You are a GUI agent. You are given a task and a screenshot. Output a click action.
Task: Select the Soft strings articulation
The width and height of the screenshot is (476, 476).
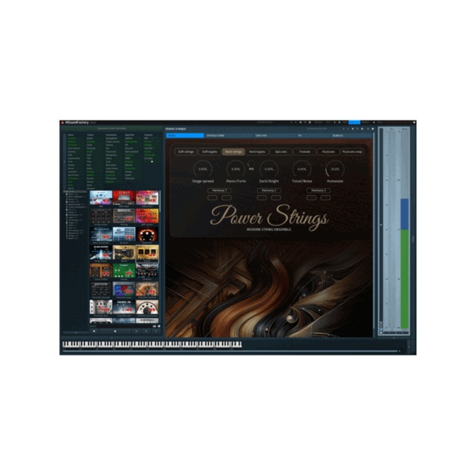click(186, 152)
